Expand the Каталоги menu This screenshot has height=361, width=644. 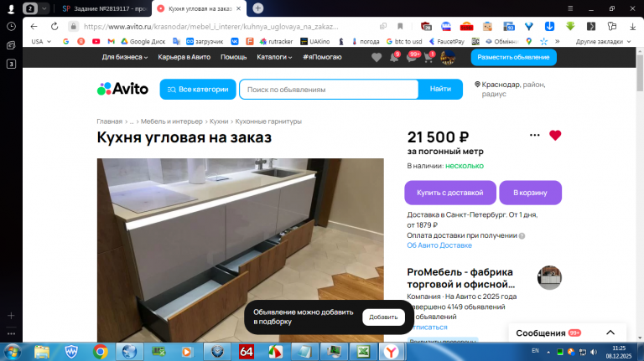pyautogui.click(x=274, y=57)
